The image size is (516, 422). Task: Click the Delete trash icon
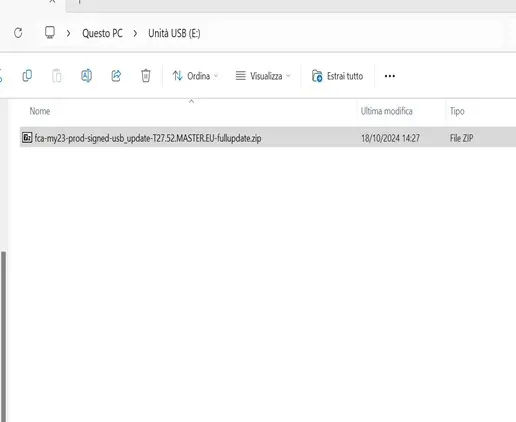(x=146, y=76)
